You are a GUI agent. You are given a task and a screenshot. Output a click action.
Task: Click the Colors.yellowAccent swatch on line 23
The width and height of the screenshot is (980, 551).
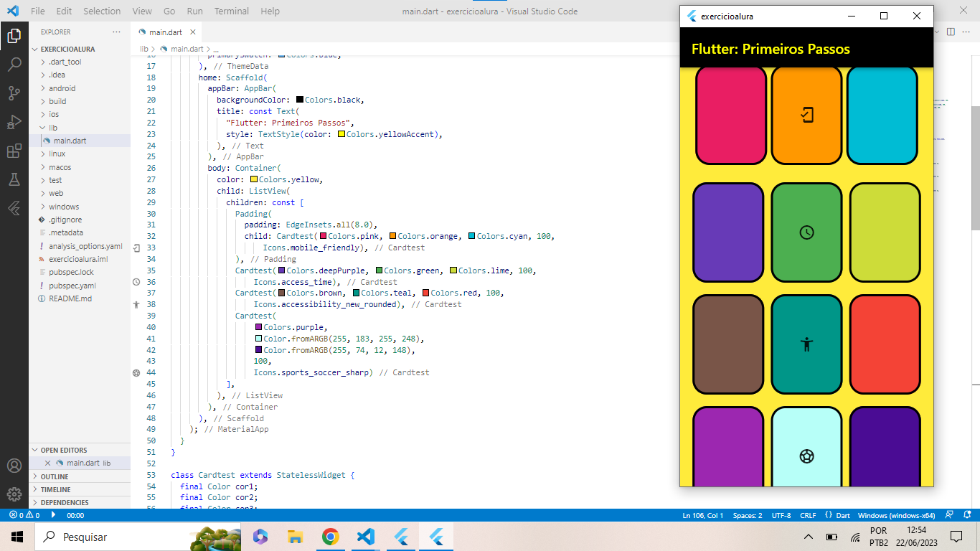[x=341, y=134]
